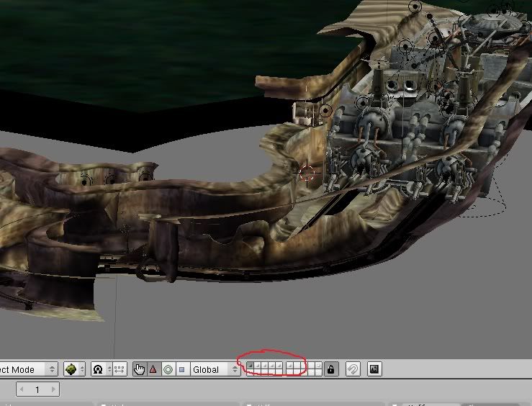Screen dimensions: 532x406
Task: Toggle the 3D transform manipulator hand icon
Action: (x=139, y=369)
